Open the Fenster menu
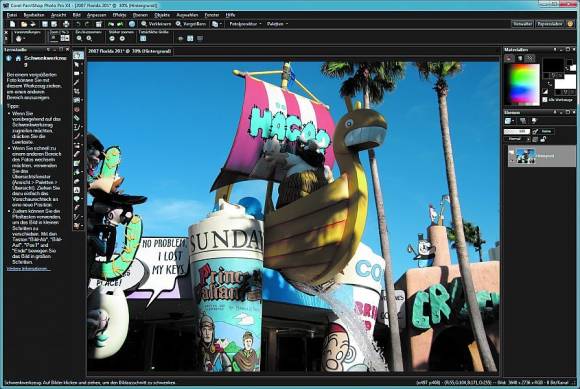This screenshot has width=580, height=389. point(212,15)
